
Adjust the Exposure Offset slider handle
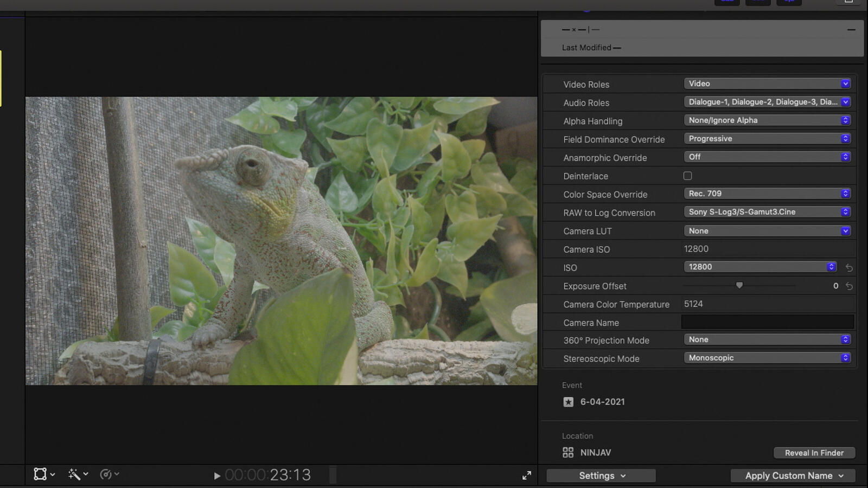point(739,285)
